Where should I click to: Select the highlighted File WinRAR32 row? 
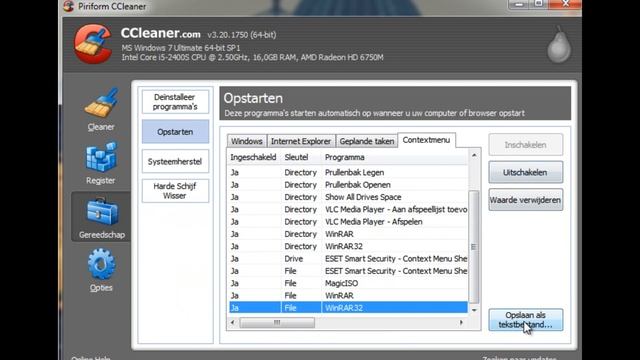348,308
